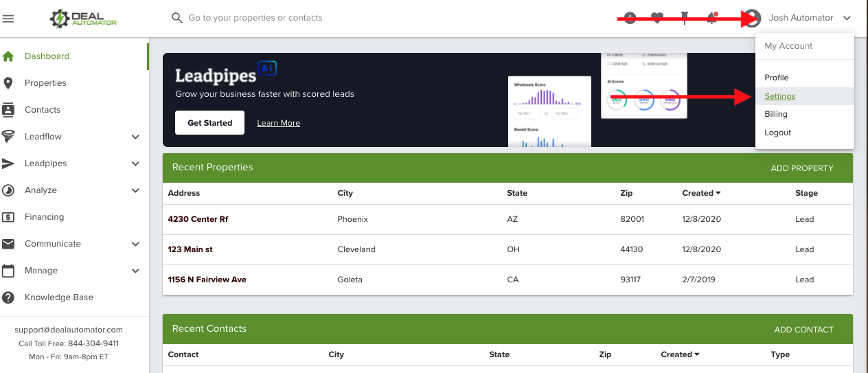This screenshot has width=868, height=373.
Task: Click ADD PROPERTY button
Action: point(802,168)
